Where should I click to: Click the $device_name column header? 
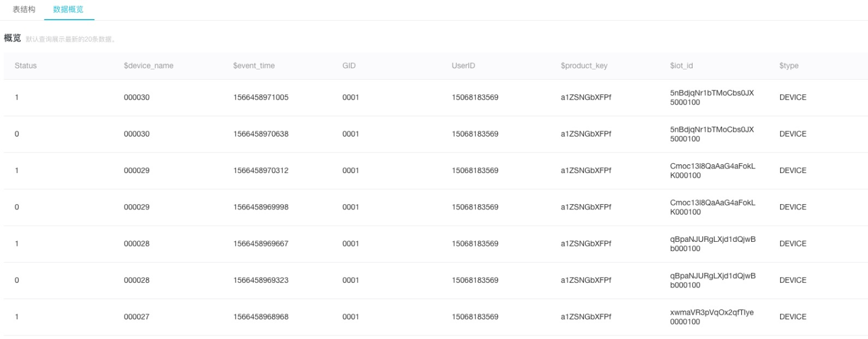point(149,66)
